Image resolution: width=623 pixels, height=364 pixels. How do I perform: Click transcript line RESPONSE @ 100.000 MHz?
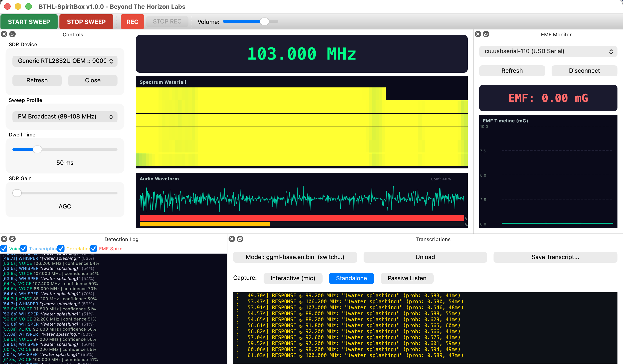[x=350, y=356]
